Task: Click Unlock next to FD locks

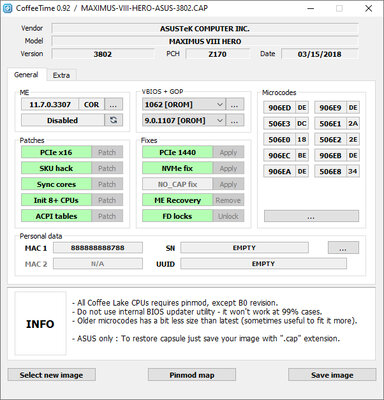Action: (x=228, y=216)
